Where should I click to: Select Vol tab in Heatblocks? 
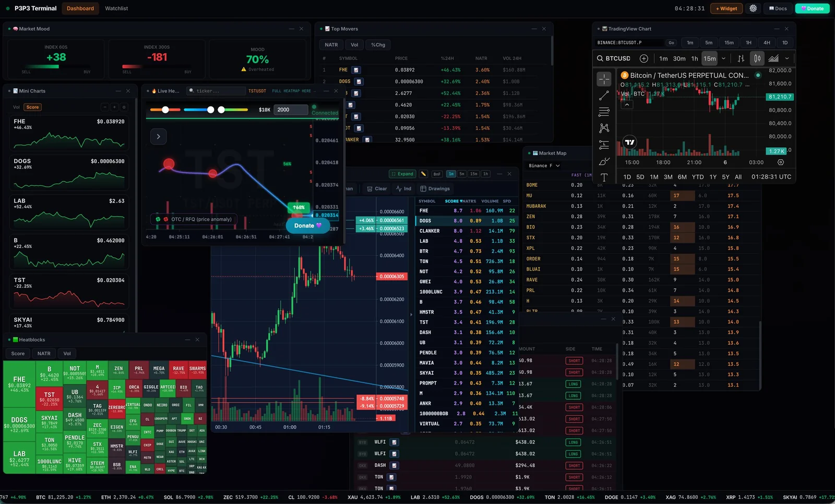tap(67, 353)
